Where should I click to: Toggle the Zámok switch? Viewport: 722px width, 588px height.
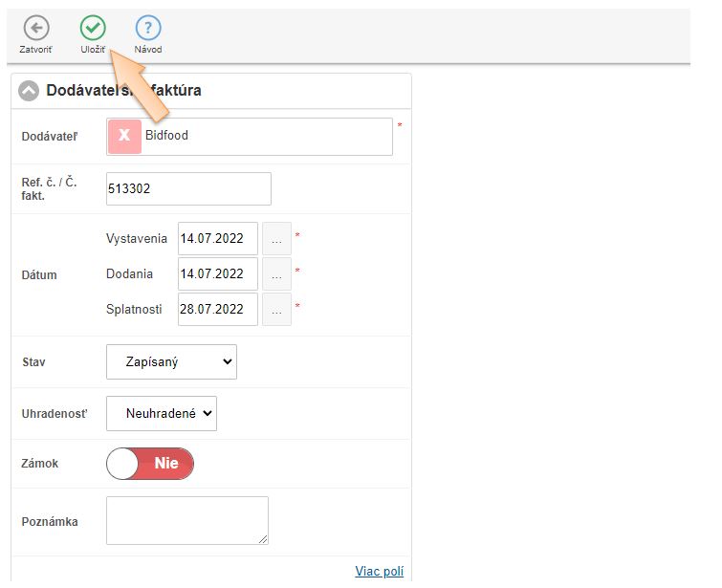click(x=150, y=464)
